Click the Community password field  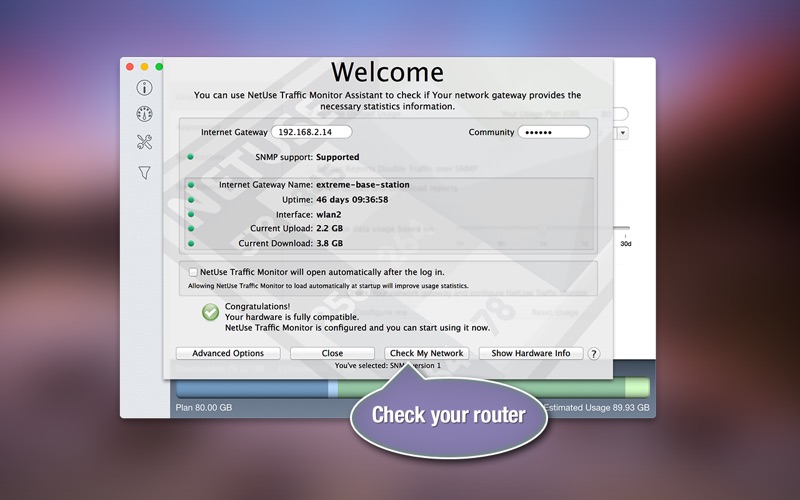coord(553,132)
